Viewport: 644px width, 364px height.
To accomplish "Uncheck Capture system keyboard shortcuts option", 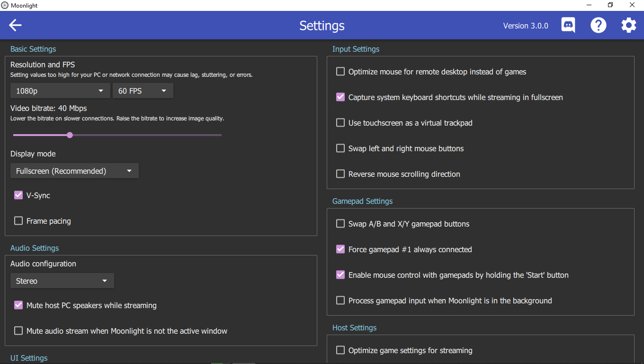I will click(340, 97).
